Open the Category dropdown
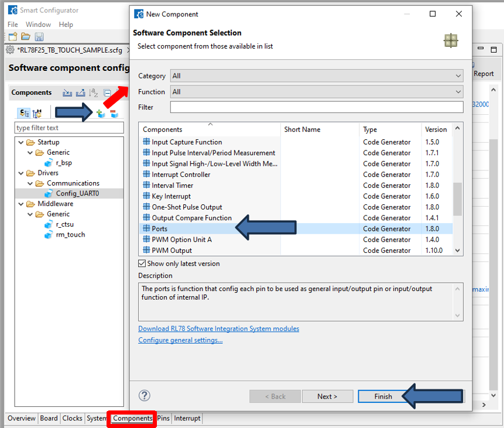 coord(316,76)
